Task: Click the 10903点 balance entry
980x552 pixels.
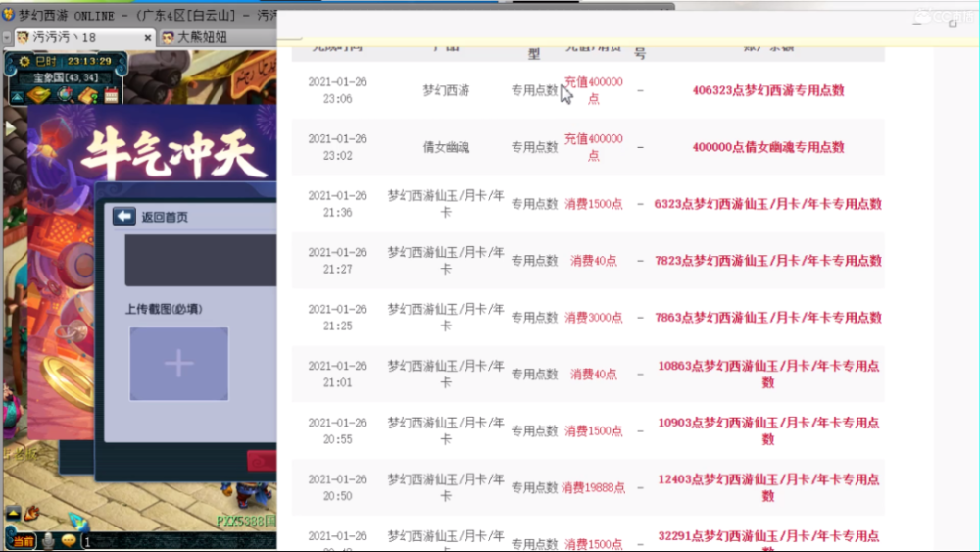Action: click(x=768, y=430)
